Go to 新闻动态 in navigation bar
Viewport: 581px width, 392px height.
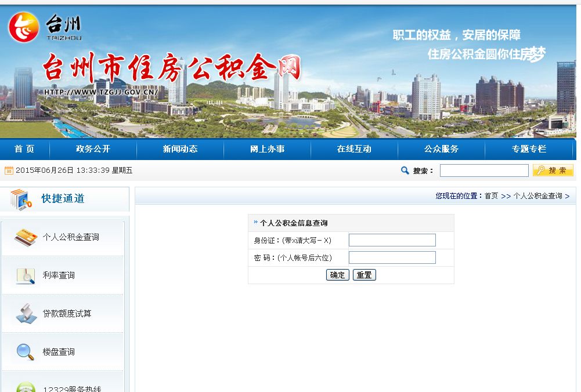tap(180, 149)
